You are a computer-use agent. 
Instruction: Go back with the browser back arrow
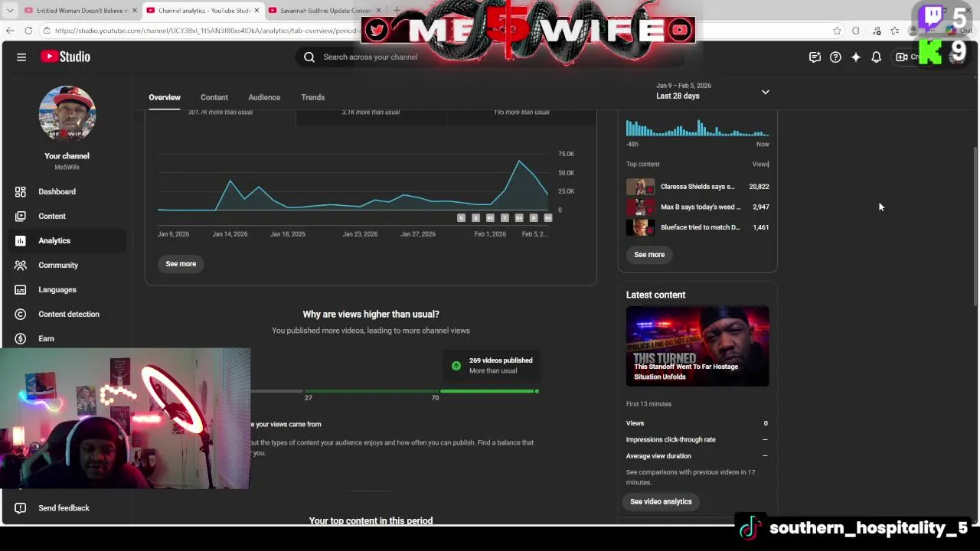pyautogui.click(x=10, y=31)
